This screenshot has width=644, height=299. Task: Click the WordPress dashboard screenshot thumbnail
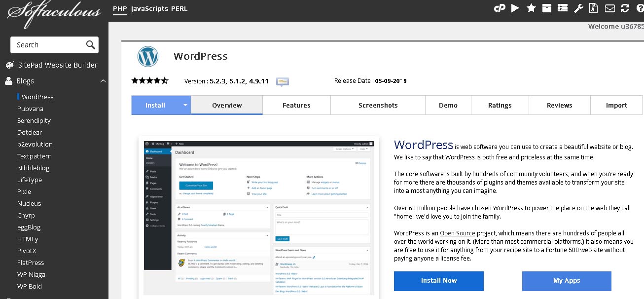(x=259, y=217)
